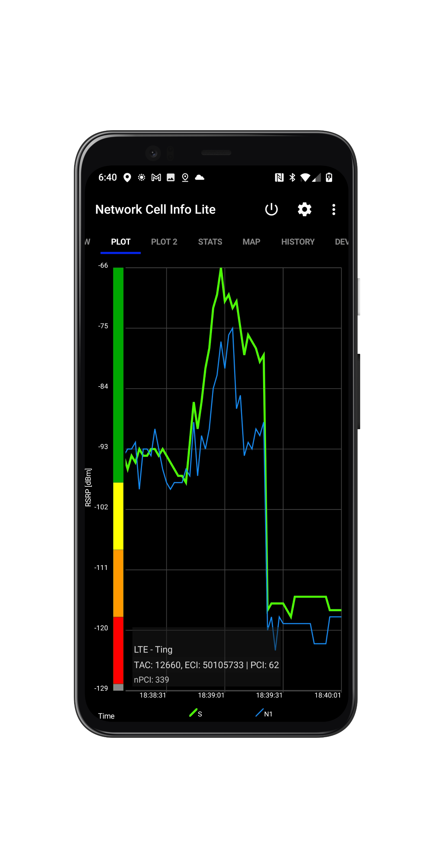The image size is (434, 868).
Task: Tap the yellow band of signal scale
Action: 118,516
